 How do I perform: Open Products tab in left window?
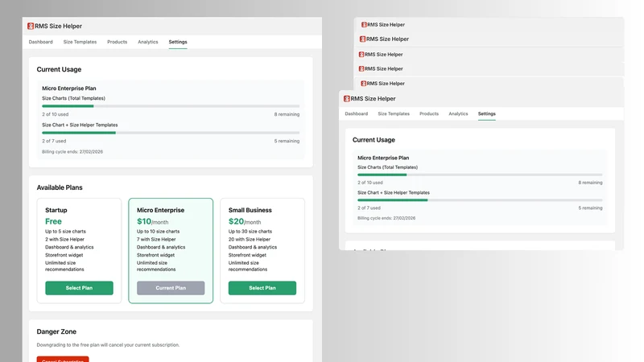(x=117, y=42)
